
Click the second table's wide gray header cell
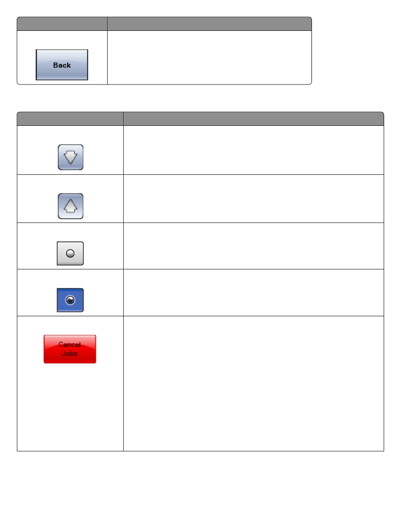[x=253, y=118]
